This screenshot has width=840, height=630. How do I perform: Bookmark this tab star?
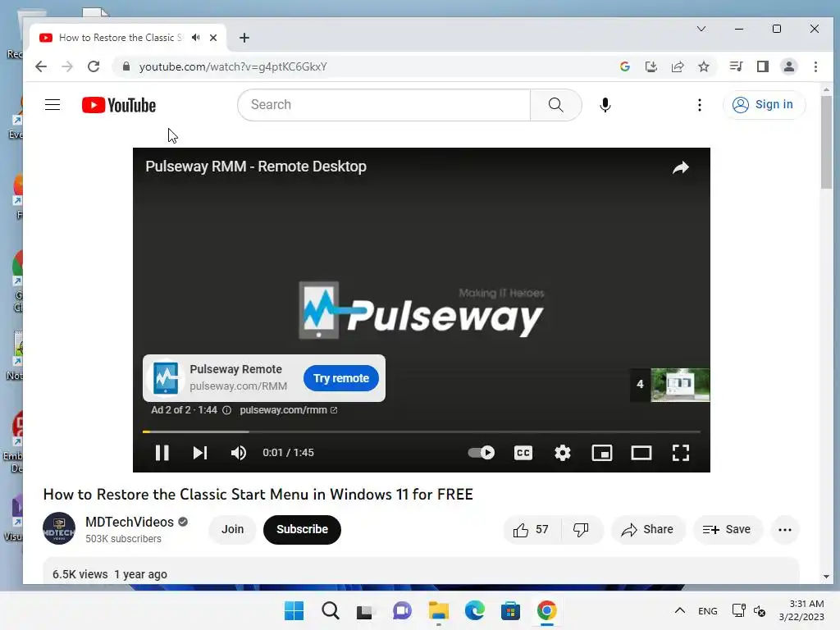pos(703,66)
